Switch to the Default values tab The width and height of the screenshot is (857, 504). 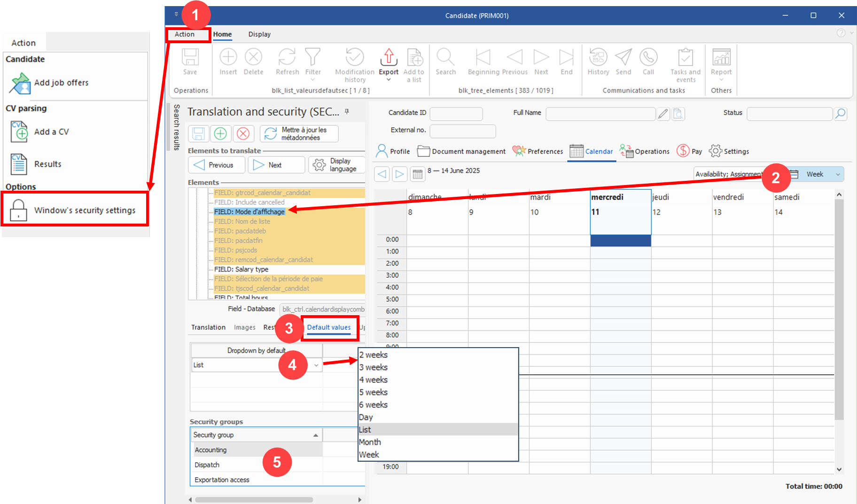point(328,327)
